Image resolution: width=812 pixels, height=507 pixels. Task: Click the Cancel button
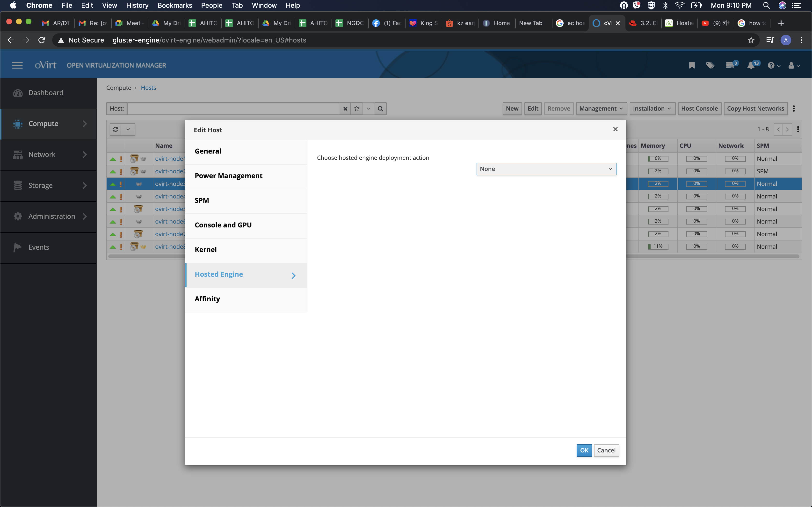click(x=606, y=450)
